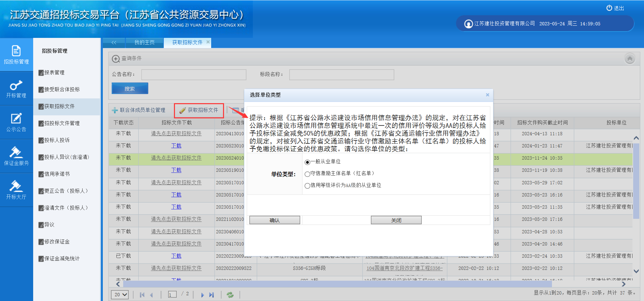644x301 pixels.
Task: Click the page number input box
Action: click(x=172, y=295)
